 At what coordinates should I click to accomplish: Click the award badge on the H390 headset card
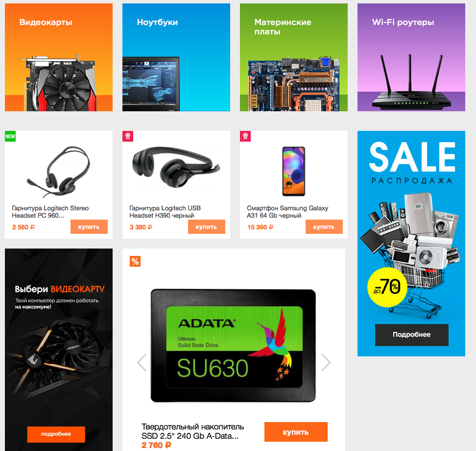(128, 136)
